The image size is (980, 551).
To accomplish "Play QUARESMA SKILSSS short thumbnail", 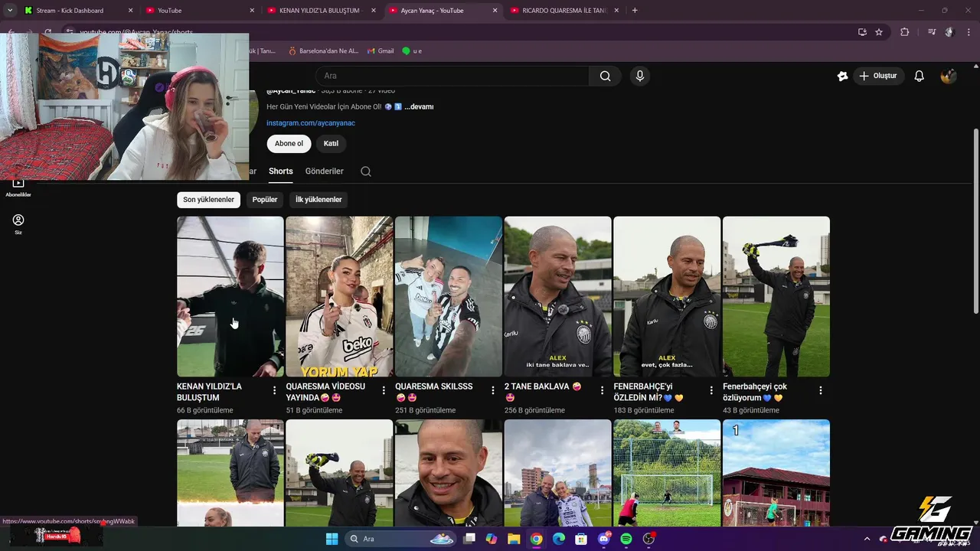I will click(x=449, y=296).
